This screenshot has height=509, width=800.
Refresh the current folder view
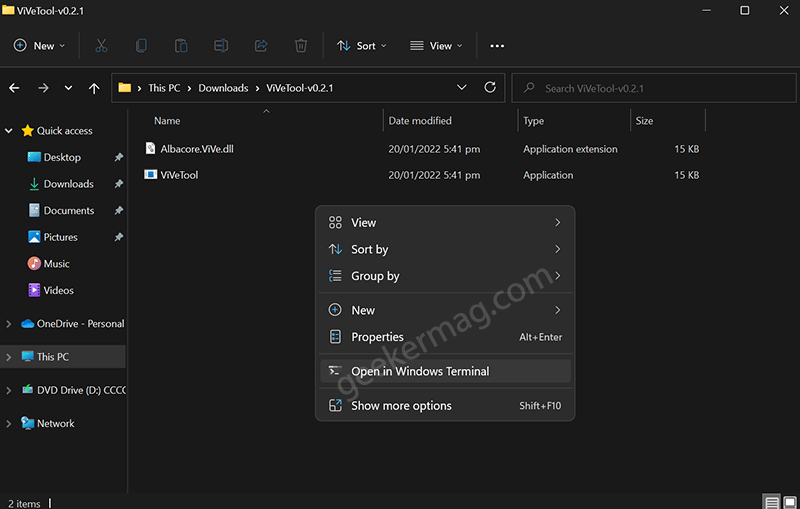[x=490, y=87]
